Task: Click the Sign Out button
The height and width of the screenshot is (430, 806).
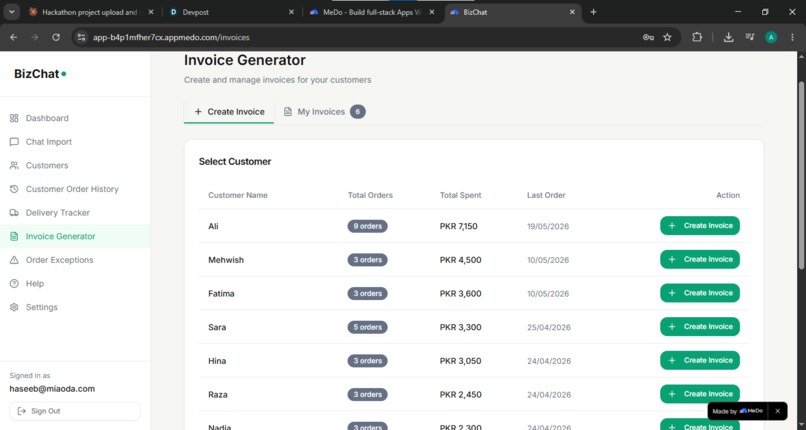Action: (x=75, y=411)
